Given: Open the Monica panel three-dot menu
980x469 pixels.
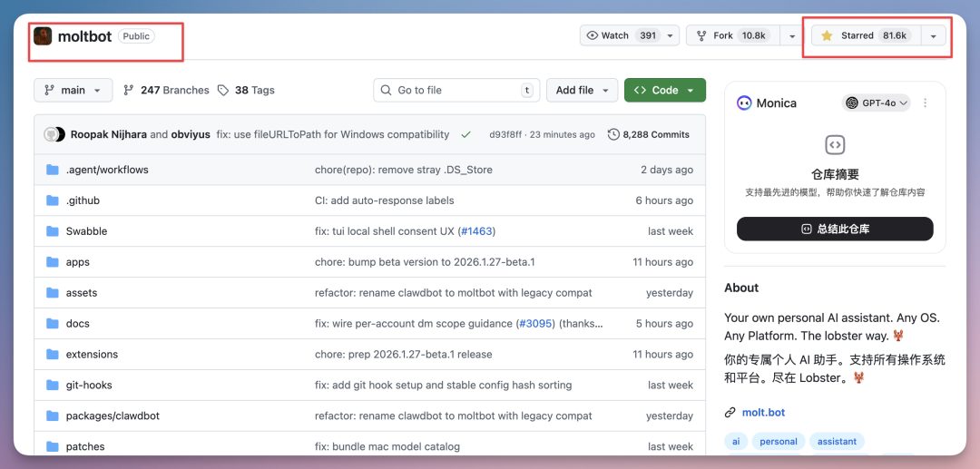Looking at the screenshot, I should click(926, 103).
